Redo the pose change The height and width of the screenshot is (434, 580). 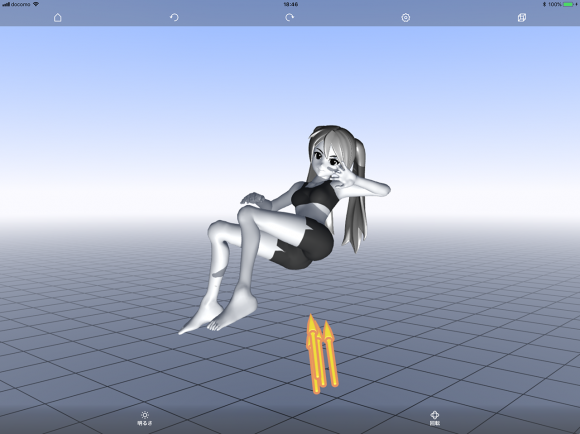pyautogui.click(x=290, y=17)
